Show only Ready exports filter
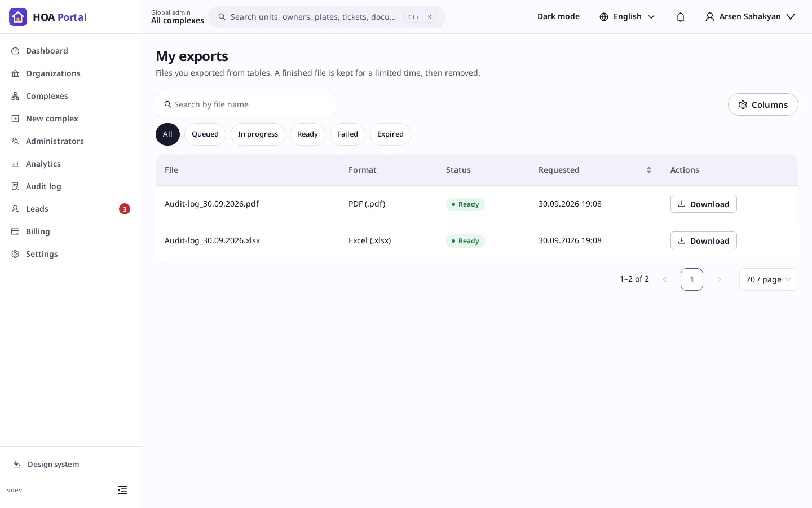The width and height of the screenshot is (812, 508). (x=307, y=134)
